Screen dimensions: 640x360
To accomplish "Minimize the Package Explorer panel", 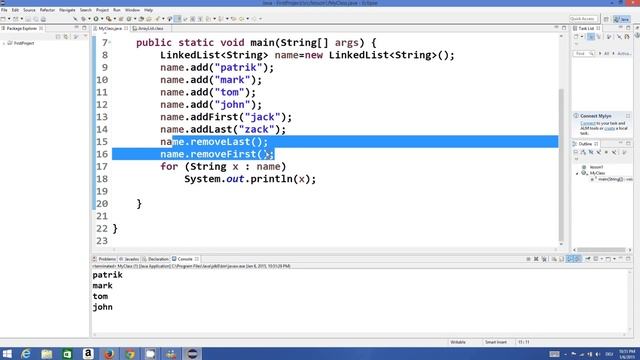I will click(76, 28).
